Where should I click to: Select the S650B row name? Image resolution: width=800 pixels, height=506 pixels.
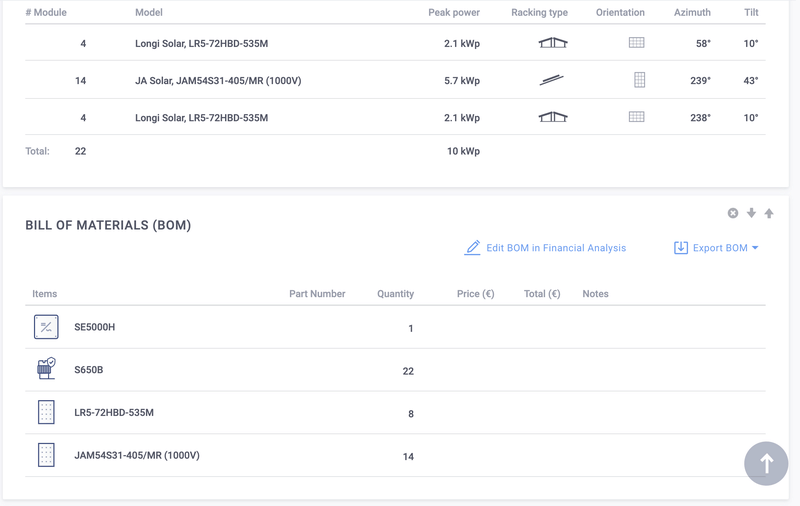coord(89,370)
